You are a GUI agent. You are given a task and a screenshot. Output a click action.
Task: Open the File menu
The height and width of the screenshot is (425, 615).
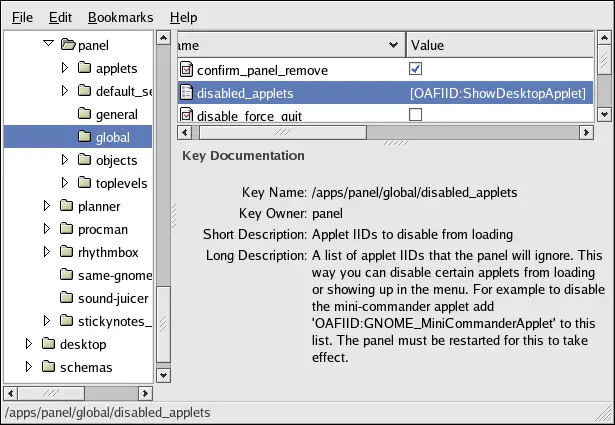[x=22, y=17]
